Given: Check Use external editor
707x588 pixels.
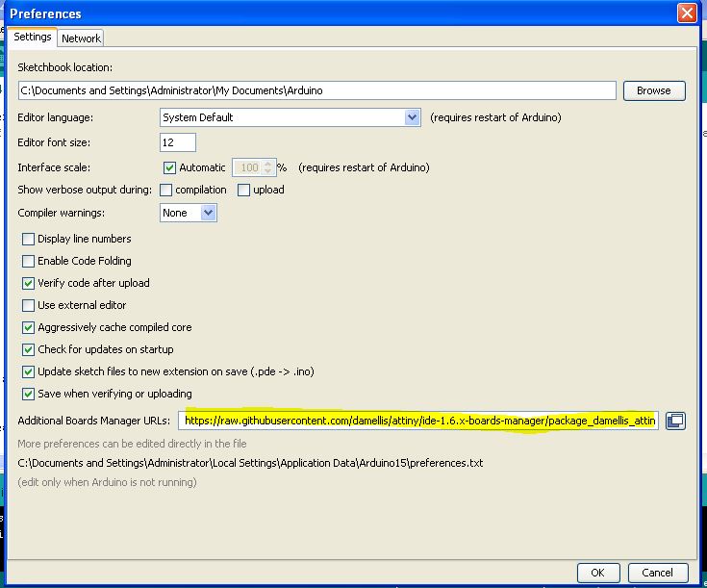Looking at the screenshot, I should pos(28,305).
